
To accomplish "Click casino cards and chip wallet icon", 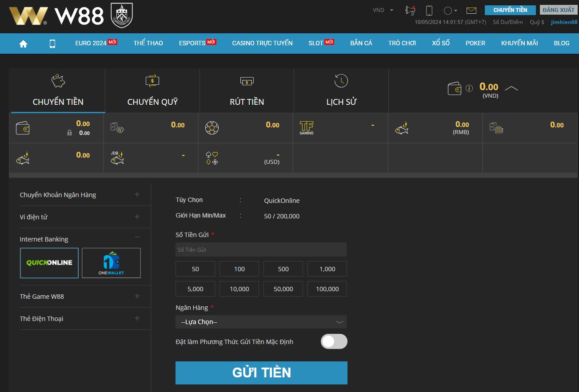I will (117, 128).
